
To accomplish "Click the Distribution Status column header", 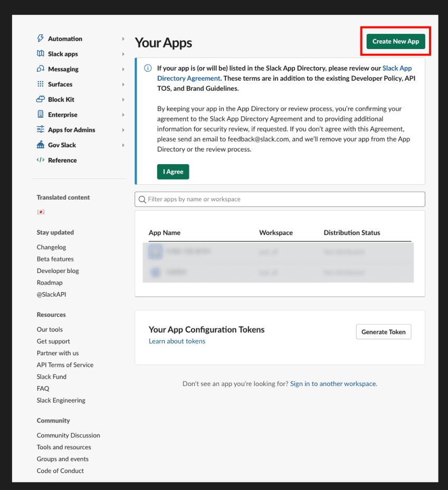I will (x=352, y=232).
